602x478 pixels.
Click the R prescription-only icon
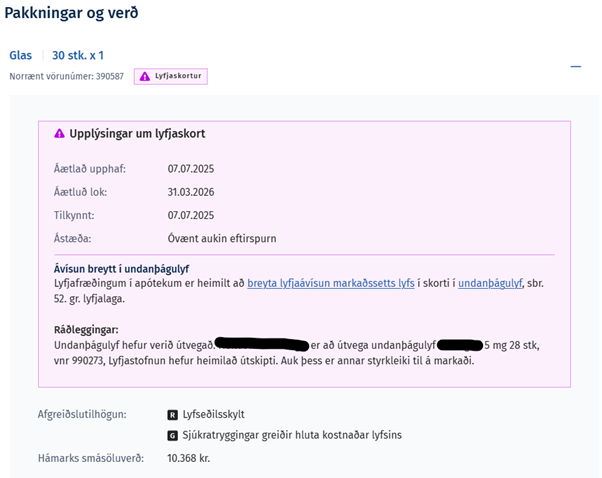click(x=173, y=413)
